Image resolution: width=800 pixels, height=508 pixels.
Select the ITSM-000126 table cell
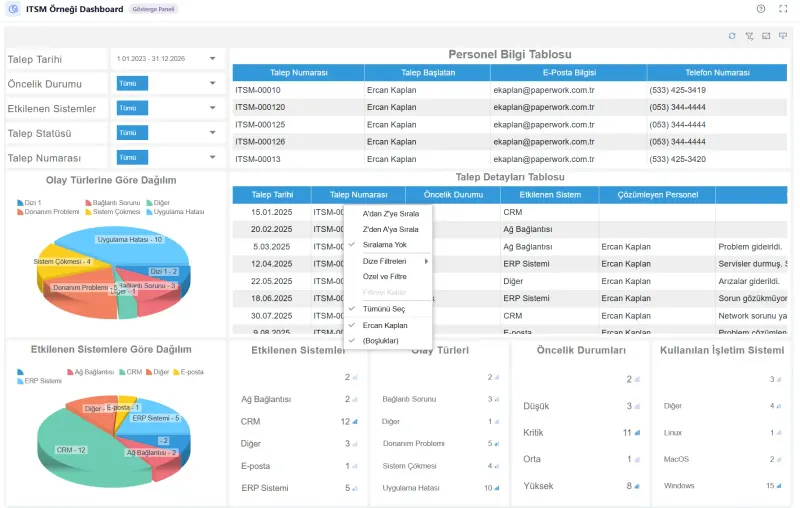point(298,142)
